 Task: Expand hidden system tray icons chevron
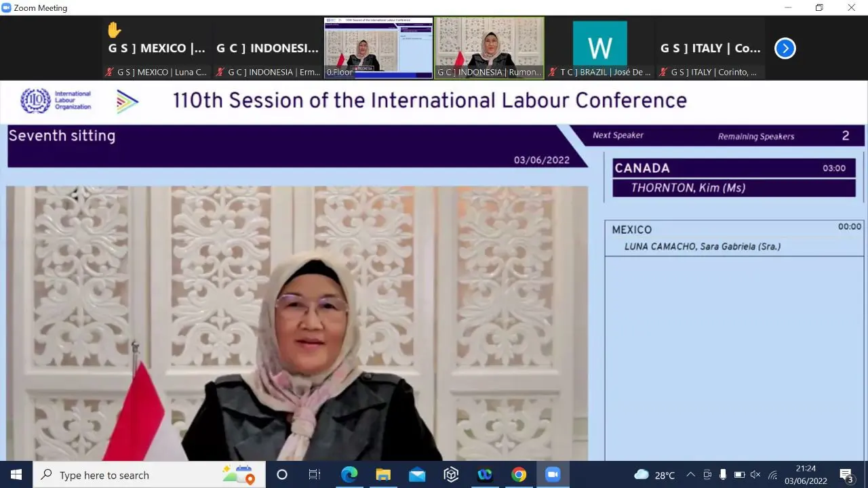[690, 475]
